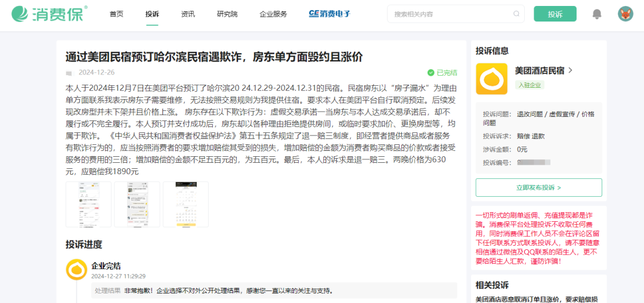Click the 消费保 logo
This screenshot has width=644, height=303.
pos(49,14)
